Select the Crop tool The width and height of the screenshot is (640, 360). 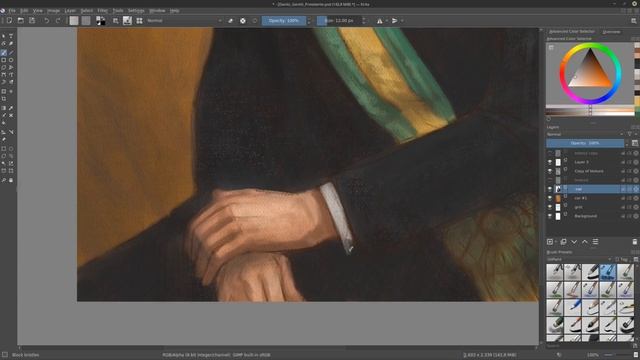click(x=4, y=99)
